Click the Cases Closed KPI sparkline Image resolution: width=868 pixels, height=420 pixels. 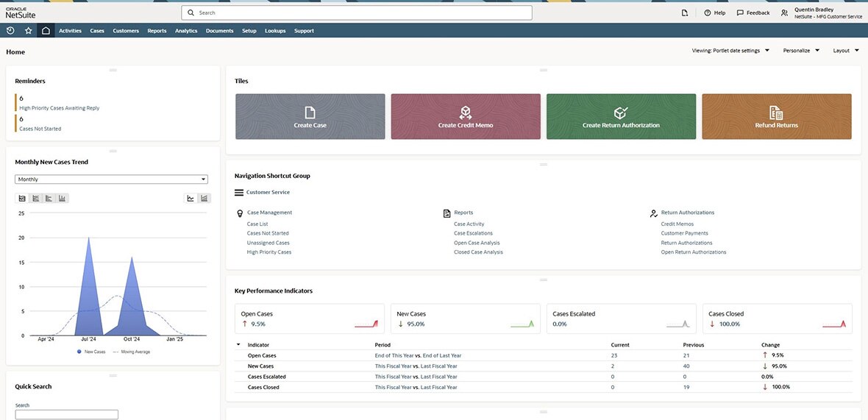coord(834,324)
